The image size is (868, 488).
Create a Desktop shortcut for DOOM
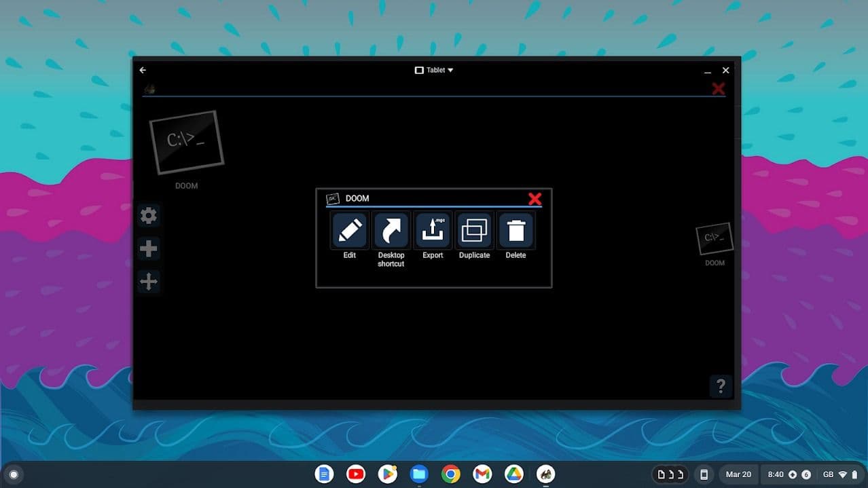click(391, 230)
